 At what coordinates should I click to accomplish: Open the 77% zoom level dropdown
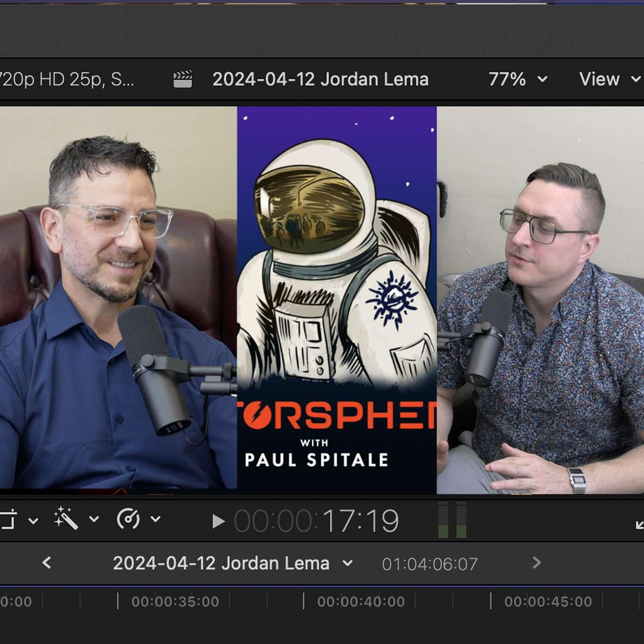[518, 79]
